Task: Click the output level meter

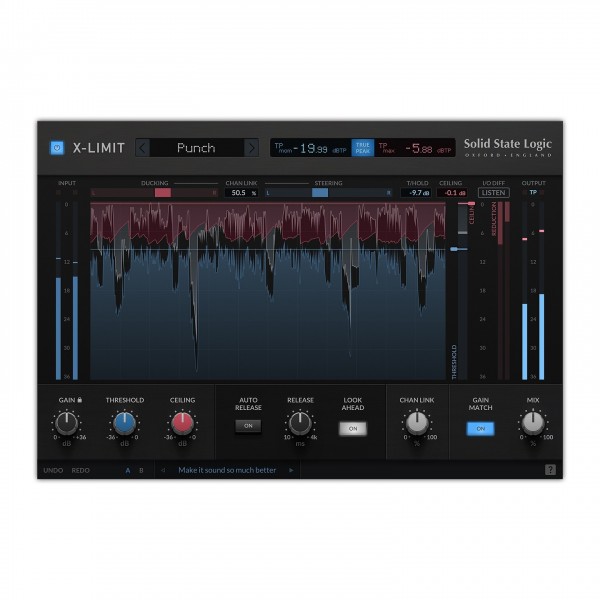Action: (533, 291)
